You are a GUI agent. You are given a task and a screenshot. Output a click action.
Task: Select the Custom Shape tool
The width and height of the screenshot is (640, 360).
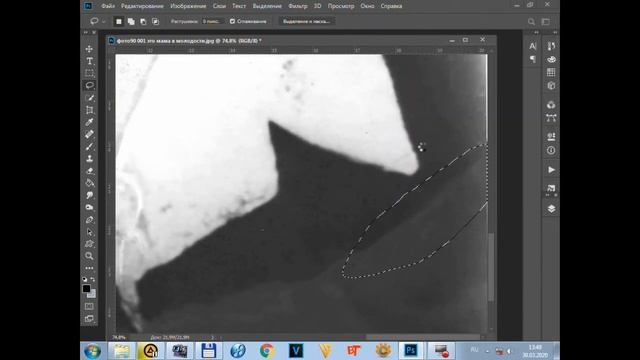(89, 244)
